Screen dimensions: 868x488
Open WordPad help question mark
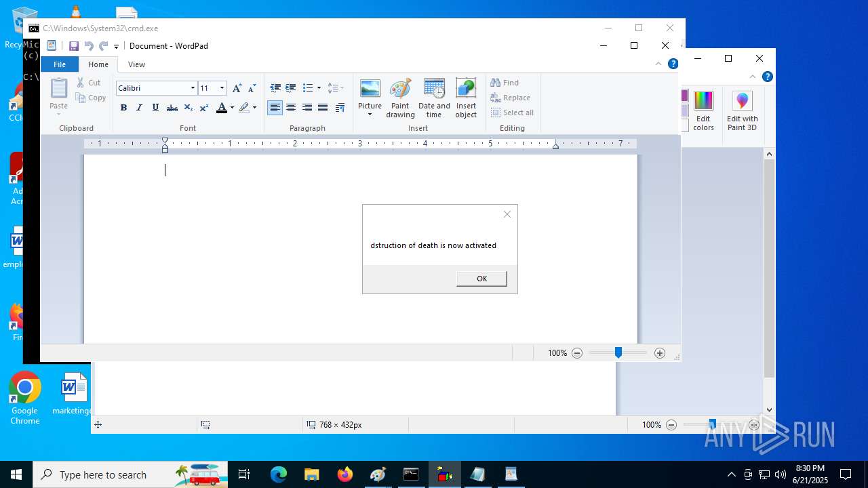673,64
